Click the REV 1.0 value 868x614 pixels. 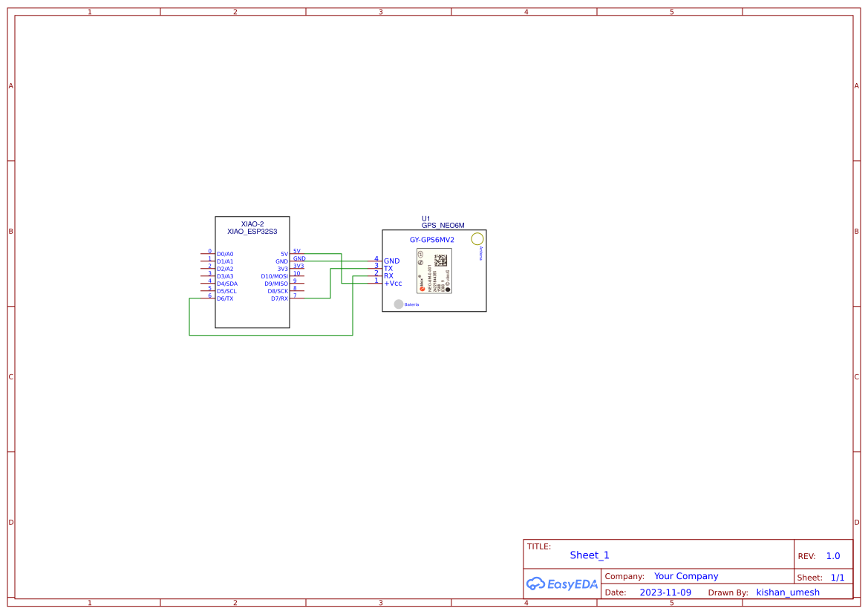pyautogui.click(x=833, y=556)
